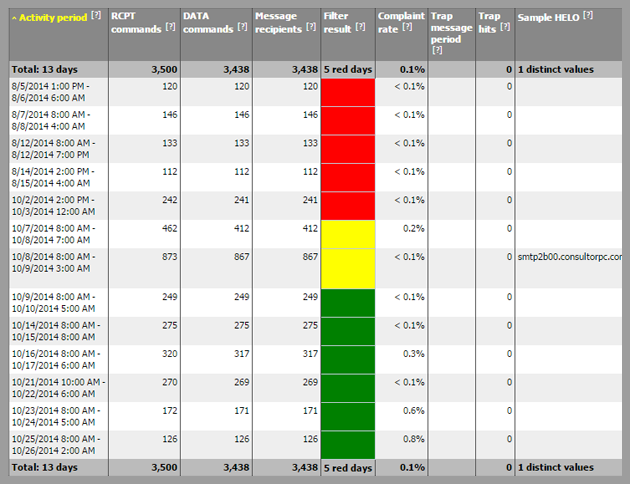Click the activity period 10/8/2014 8:00 AM
Screen dimensions: 630x484
click(x=53, y=263)
